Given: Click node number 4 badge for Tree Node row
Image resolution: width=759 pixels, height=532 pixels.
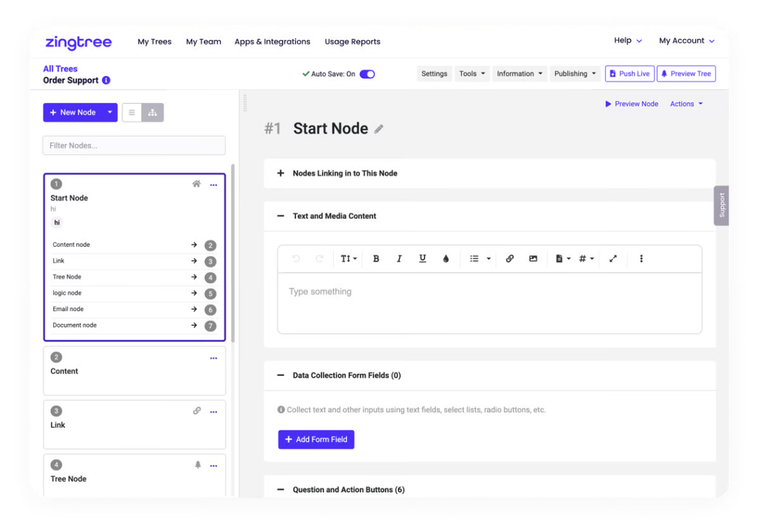Looking at the screenshot, I should point(210,277).
